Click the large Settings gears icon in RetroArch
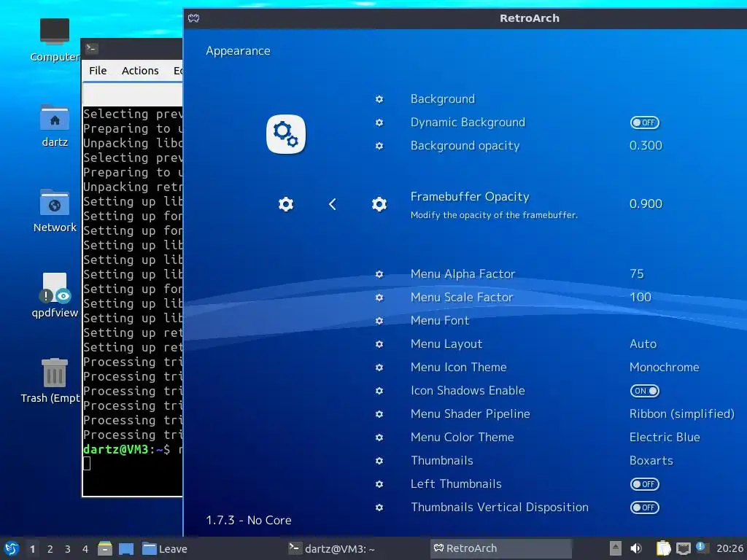 pos(286,134)
